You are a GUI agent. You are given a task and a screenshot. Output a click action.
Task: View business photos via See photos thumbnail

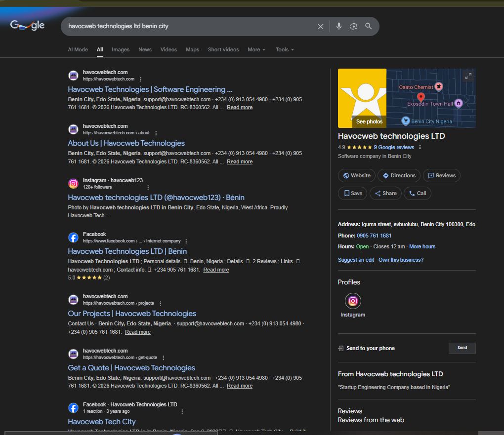(362, 99)
